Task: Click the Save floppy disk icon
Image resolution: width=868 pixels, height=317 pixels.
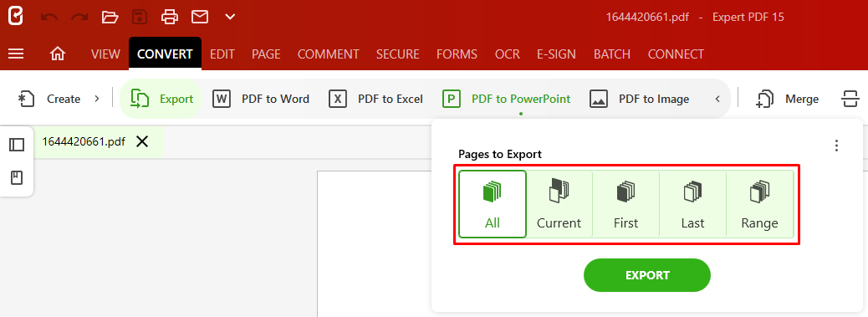Action: click(140, 18)
